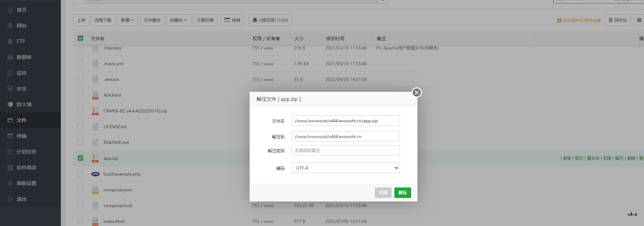Click the 计划任务 calendar icon

10,152
